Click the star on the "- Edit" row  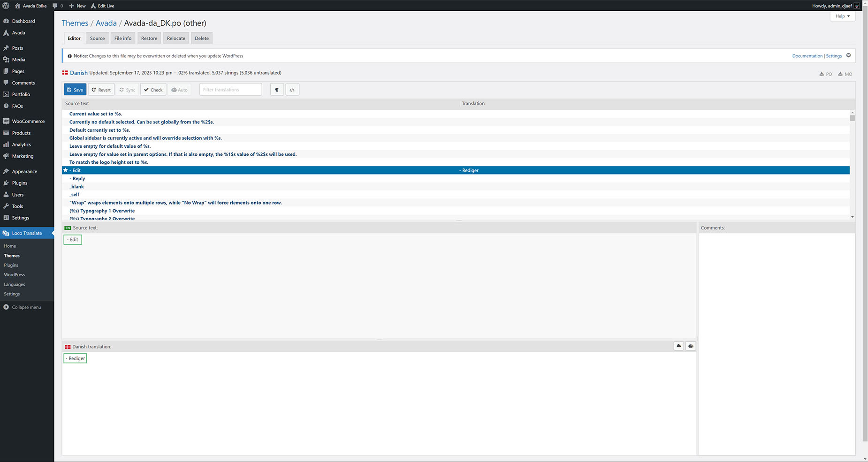tap(65, 170)
